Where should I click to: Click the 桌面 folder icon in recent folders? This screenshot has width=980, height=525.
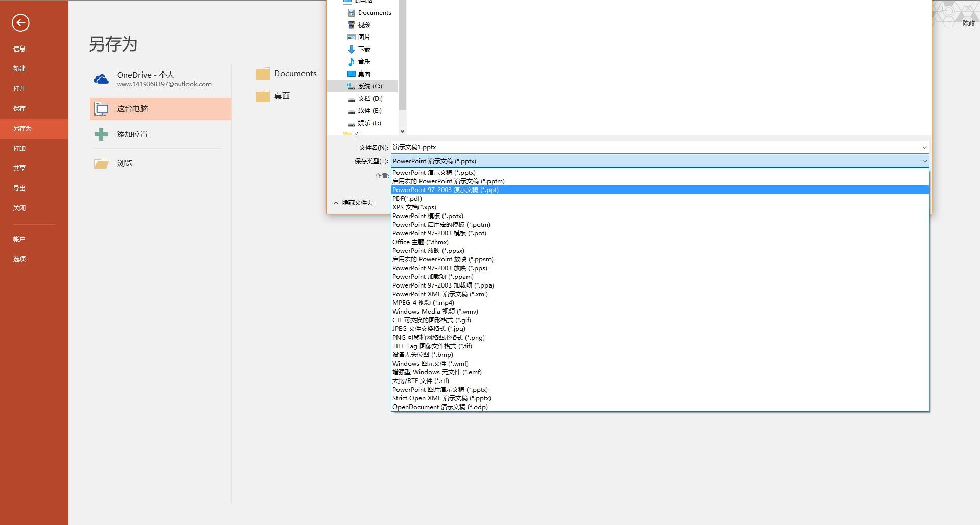263,96
